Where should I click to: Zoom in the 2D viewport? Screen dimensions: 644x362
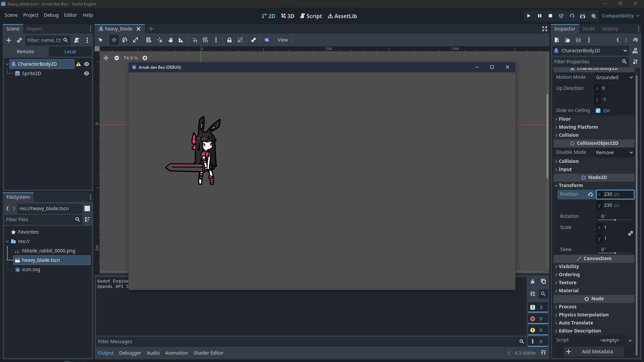(x=145, y=58)
